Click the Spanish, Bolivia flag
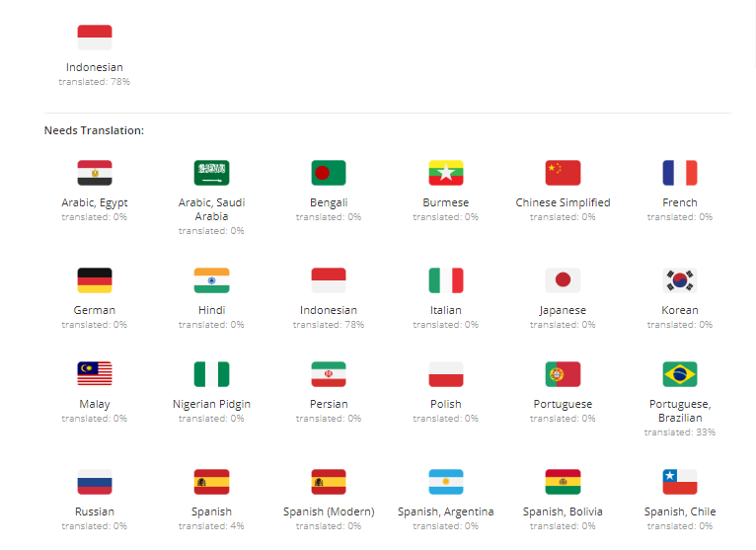The width and height of the screenshot is (756, 550). tap(564, 482)
